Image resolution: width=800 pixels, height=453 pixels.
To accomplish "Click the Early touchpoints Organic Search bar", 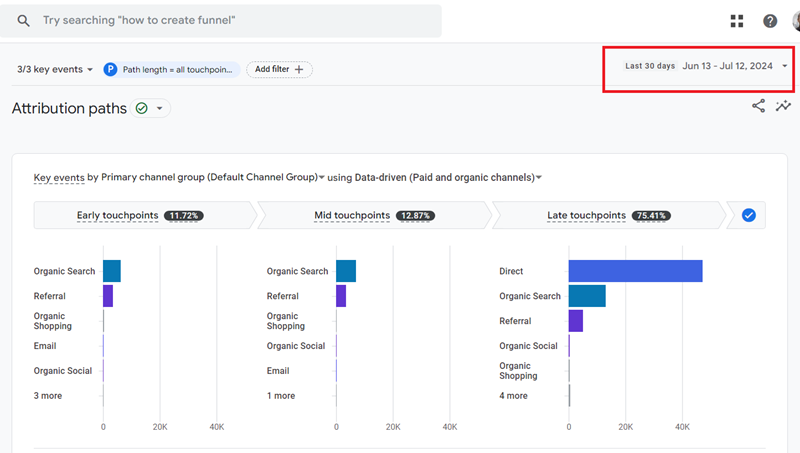I will pos(112,271).
